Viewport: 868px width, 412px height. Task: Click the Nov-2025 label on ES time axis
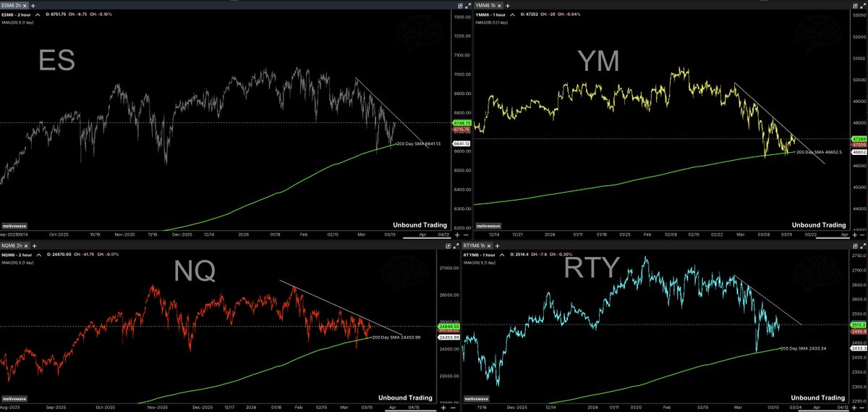(x=126, y=235)
